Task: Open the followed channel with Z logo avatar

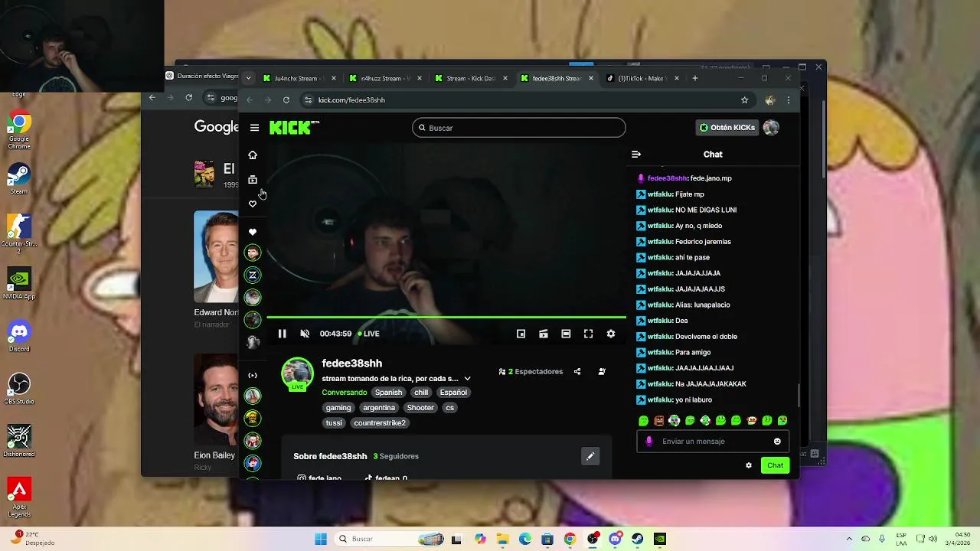Action: (253, 275)
